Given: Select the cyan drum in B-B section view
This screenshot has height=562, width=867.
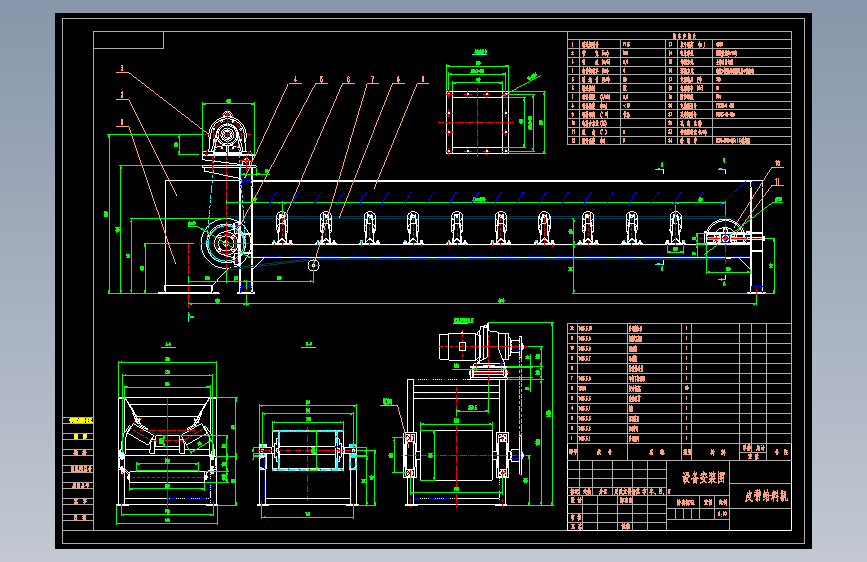Looking at the screenshot, I should pos(307,450).
